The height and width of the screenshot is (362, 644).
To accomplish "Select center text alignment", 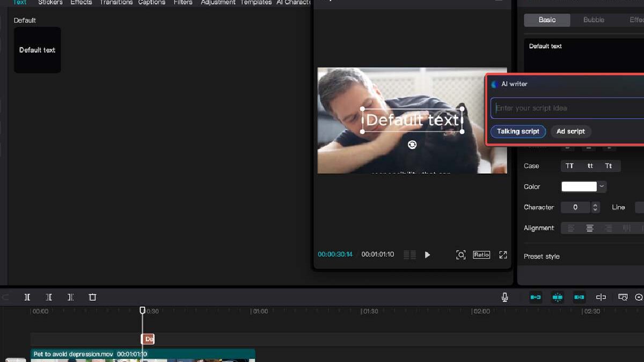I will [589, 228].
